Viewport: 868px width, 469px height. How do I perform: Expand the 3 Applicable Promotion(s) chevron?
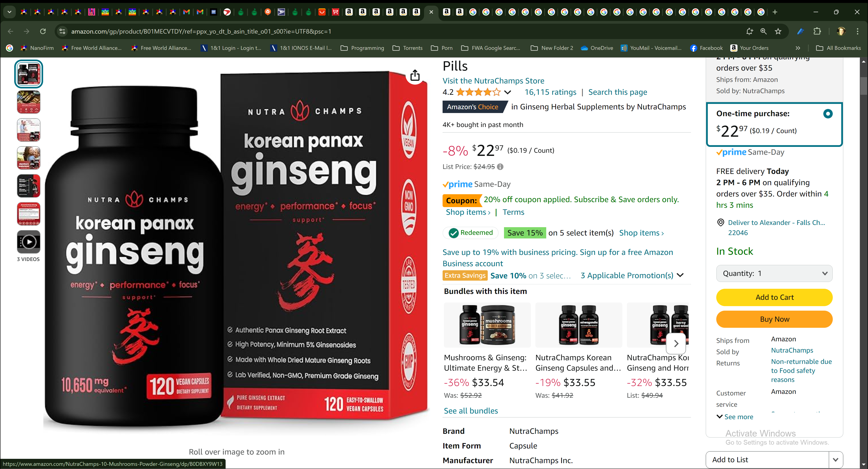(x=681, y=275)
